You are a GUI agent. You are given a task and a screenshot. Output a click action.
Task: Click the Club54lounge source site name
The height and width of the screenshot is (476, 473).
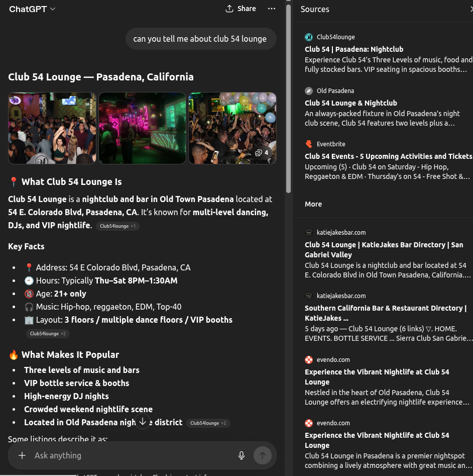[335, 37]
